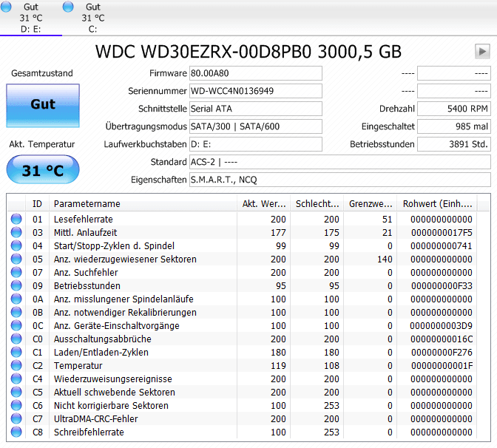Click status circle for Nicht korrigierbare Sektoren
The height and width of the screenshot is (448, 497).
coord(16,405)
